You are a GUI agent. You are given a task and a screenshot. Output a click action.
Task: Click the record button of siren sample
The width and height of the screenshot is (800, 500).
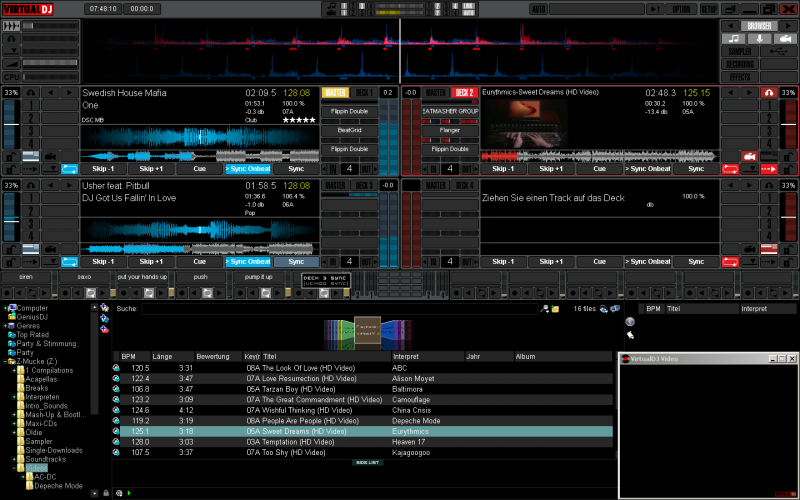[x=8, y=293]
